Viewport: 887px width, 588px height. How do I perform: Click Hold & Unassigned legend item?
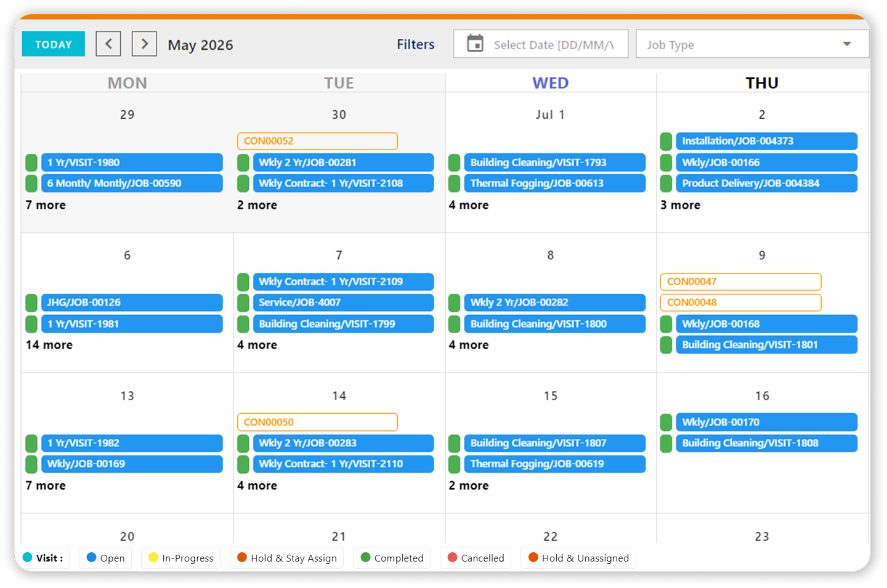coord(578,558)
